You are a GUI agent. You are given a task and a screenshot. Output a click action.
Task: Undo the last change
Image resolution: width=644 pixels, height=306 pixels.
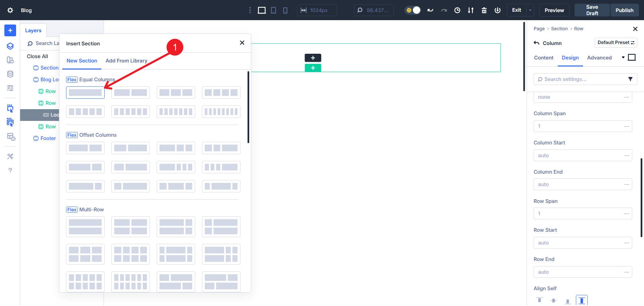click(430, 10)
